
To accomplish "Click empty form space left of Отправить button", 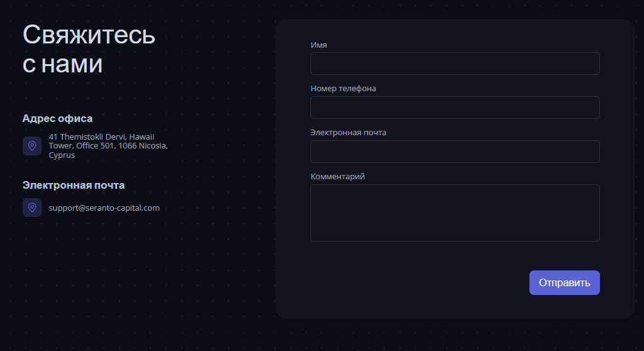I will point(409,283).
